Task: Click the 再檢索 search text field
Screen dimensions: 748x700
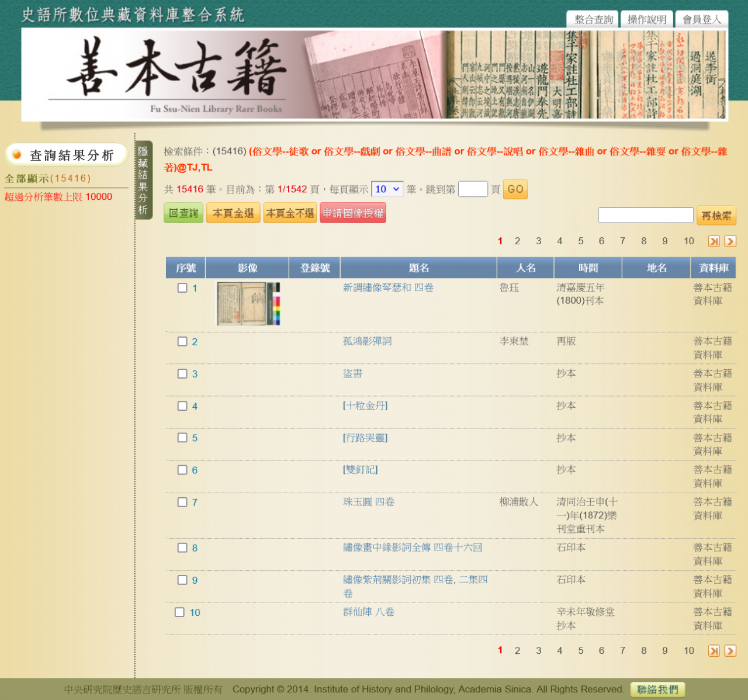Action: pos(645,215)
